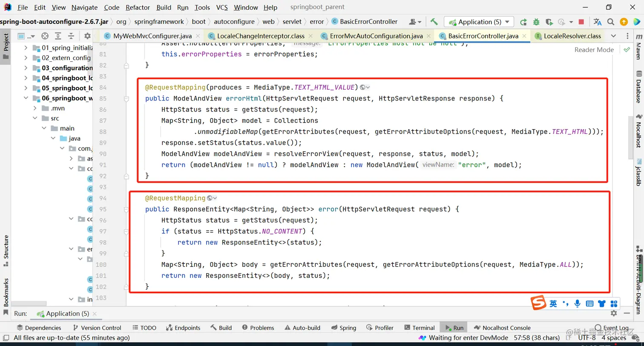Click the orange update arrow icon
The width and height of the screenshot is (644, 346).
pyautogui.click(x=624, y=22)
